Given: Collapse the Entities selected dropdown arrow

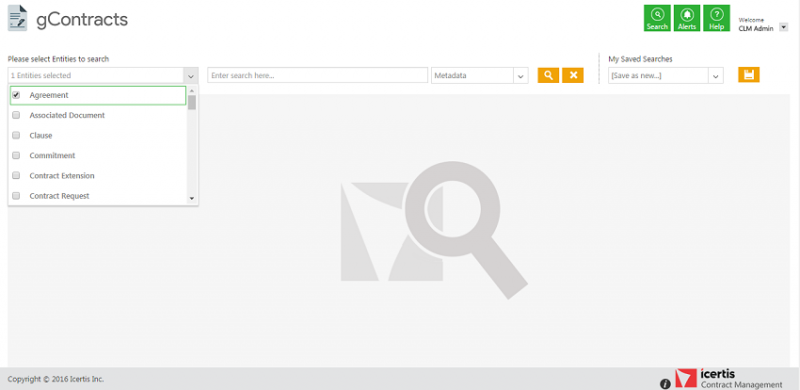Looking at the screenshot, I should [x=190, y=76].
